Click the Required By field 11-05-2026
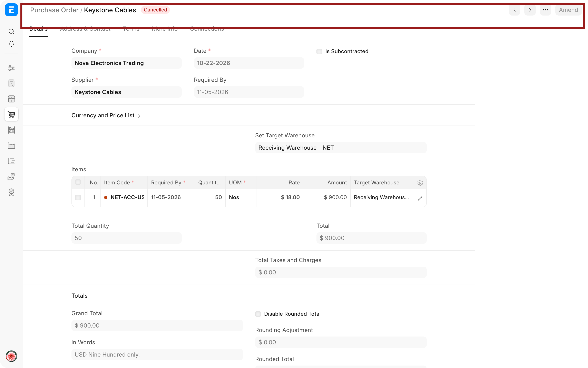 coord(249,92)
